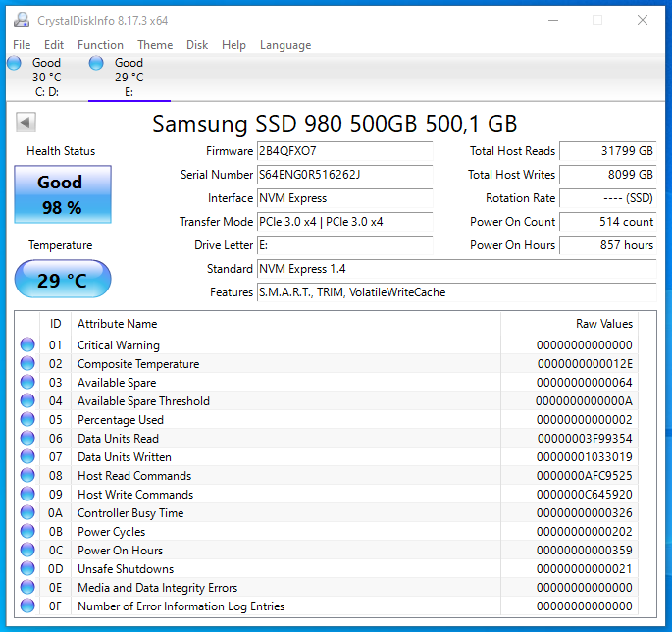Open the Language menu
Screen dimensions: 672x632
(x=285, y=45)
